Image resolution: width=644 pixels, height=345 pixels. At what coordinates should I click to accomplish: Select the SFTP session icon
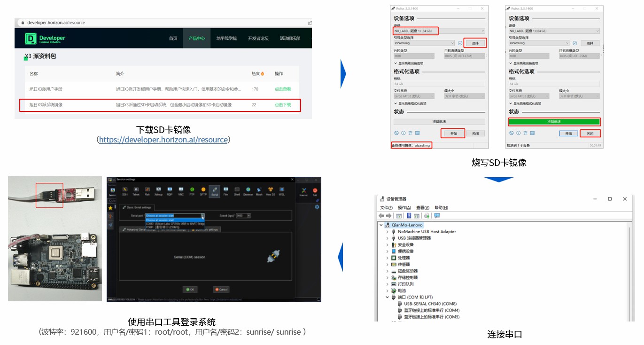click(203, 191)
